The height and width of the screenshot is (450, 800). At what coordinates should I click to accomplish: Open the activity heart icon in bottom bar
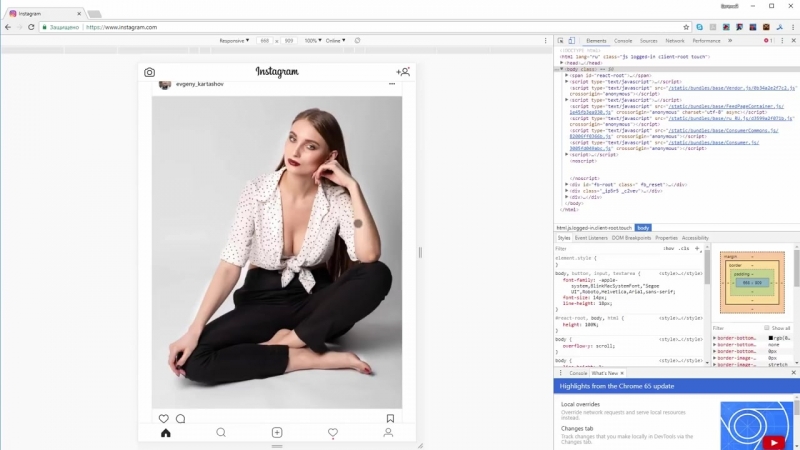coord(333,433)
